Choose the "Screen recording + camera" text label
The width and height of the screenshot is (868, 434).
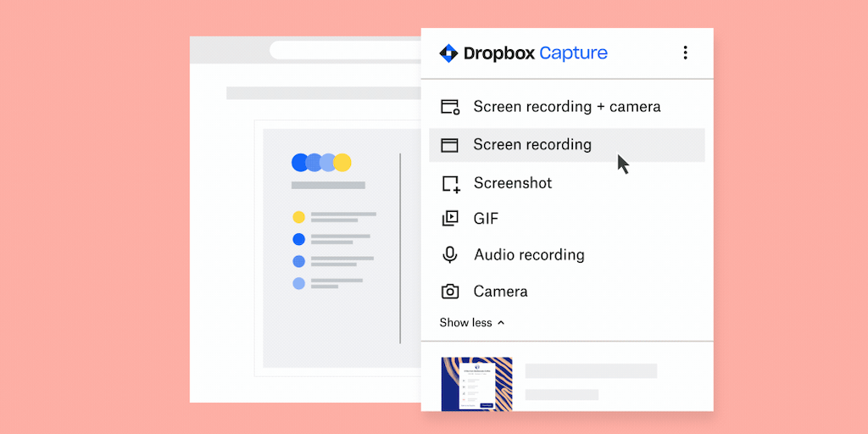pos(566,107)
